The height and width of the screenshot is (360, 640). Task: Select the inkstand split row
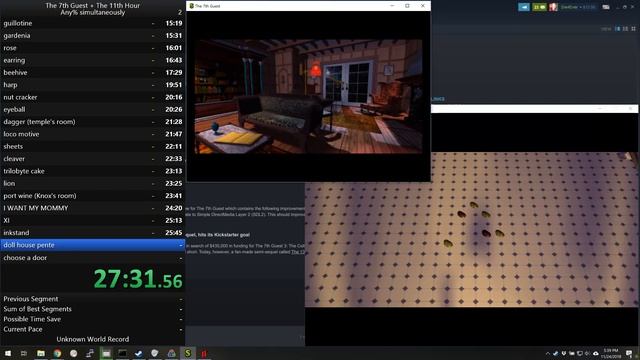tap(93, 233)
